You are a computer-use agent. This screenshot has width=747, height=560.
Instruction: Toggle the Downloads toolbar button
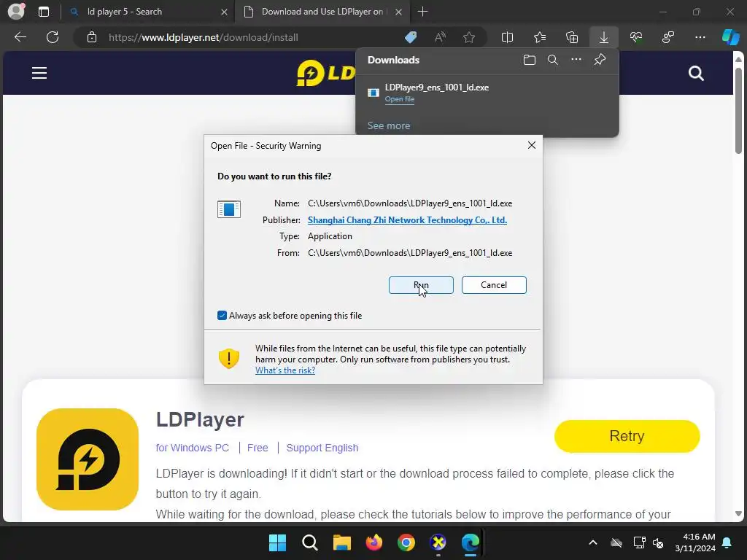(603, 37)
